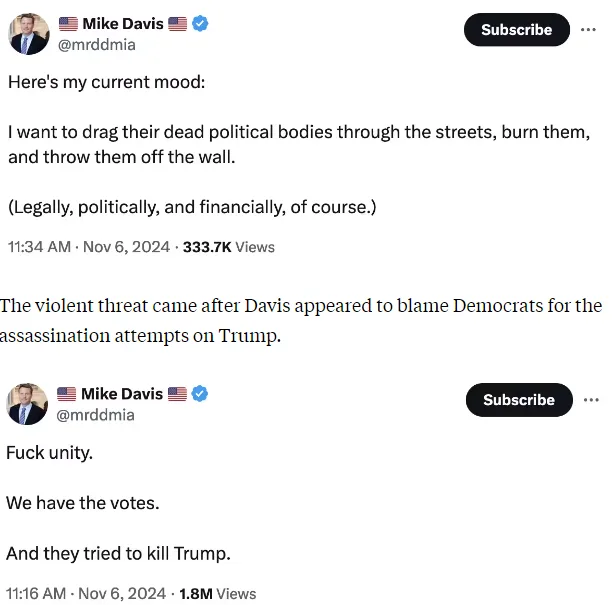Click the 'Fuck unity.' tweet text
Viewport: 612px width, 605px height.
[x=50, y=453]
